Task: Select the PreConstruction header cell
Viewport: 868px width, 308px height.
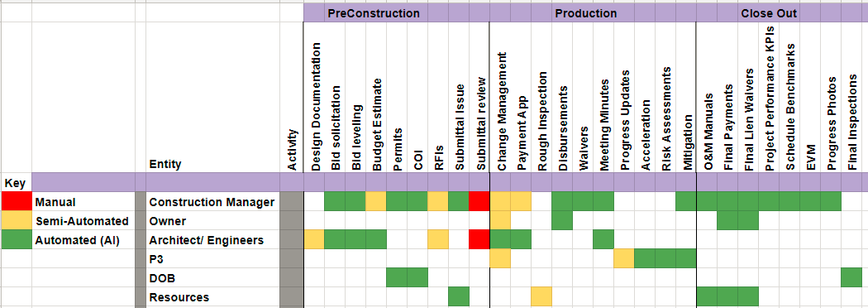Action: (373, 13)
